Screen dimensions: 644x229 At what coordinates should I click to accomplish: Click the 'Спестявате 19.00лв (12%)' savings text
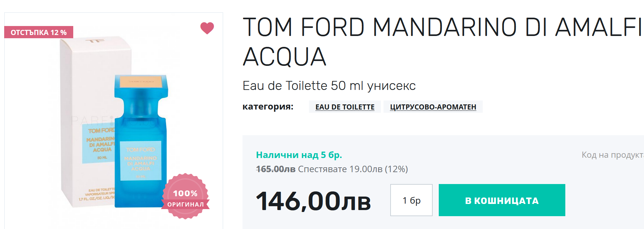353,169
